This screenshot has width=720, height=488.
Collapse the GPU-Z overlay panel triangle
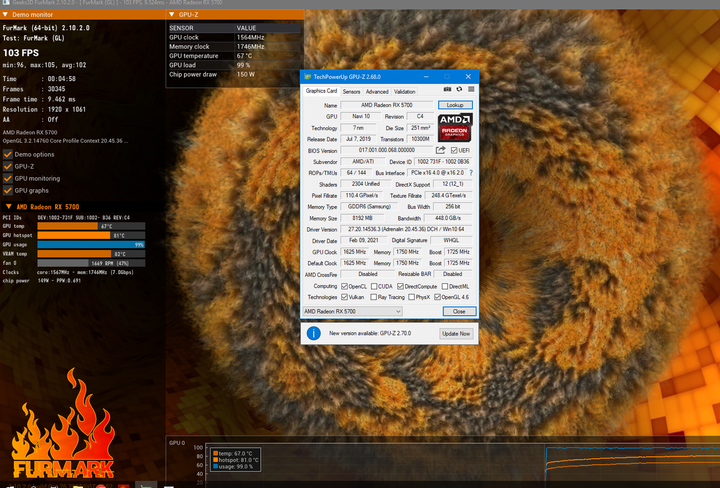coord(172,15)
